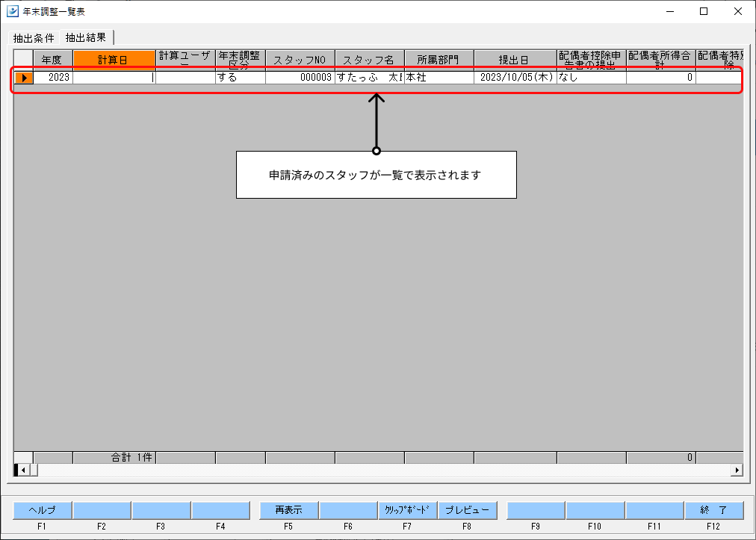Click the 合計 1件 footer cell
The height and width of the screenshot is (540, 756).
point(114,458)
